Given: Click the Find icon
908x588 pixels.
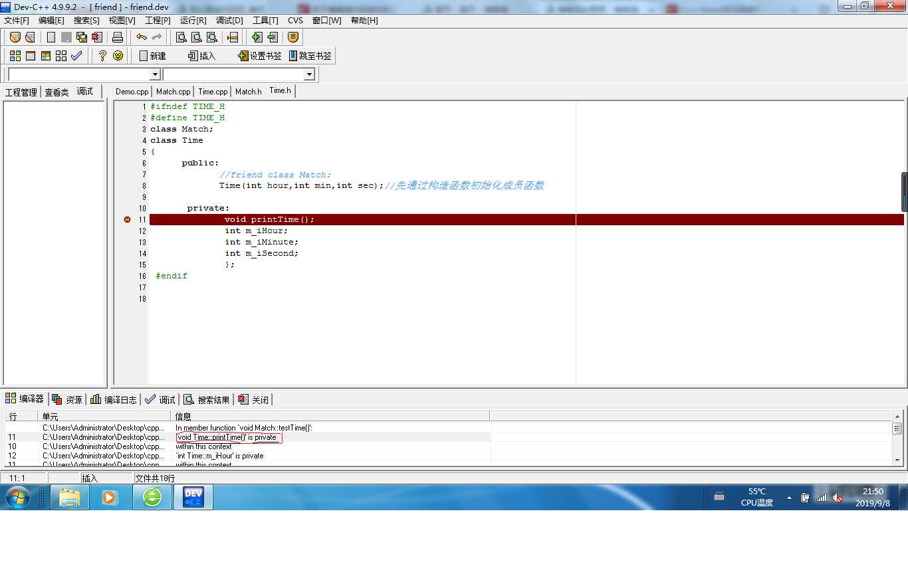Looking at the screenshot, I should click(x=181, y=37).
